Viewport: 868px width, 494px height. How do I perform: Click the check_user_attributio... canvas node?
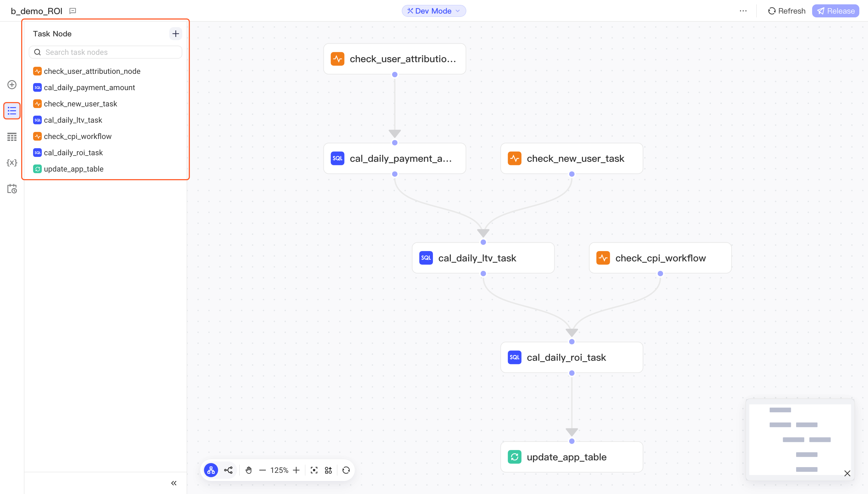395,59
